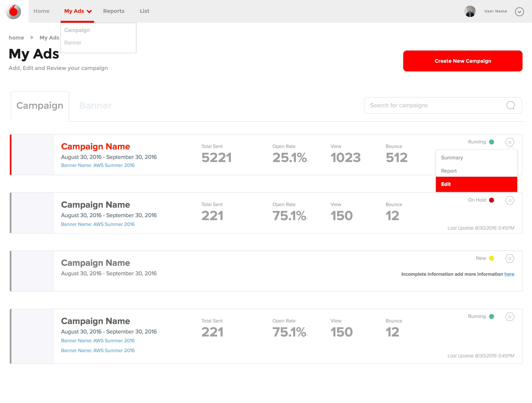Open the settings hexagon of the New campaign

point(509,258)
